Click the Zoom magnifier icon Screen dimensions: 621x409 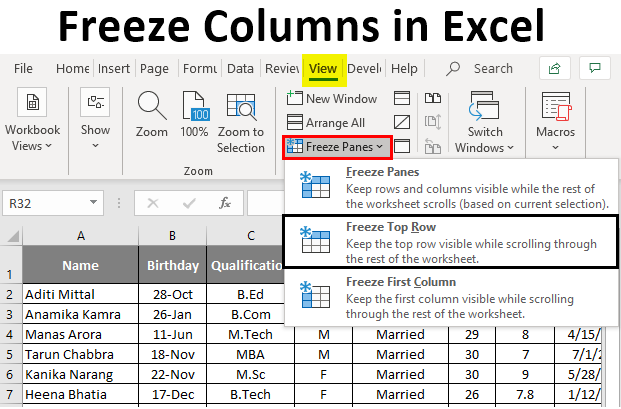click(152, 106)
